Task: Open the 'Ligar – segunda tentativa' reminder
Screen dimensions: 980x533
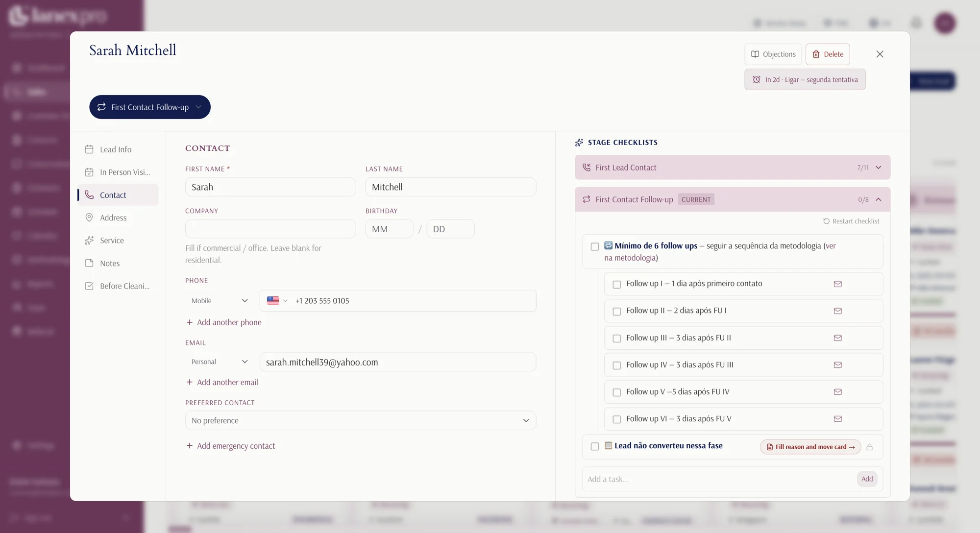Action: coord(805,79)
